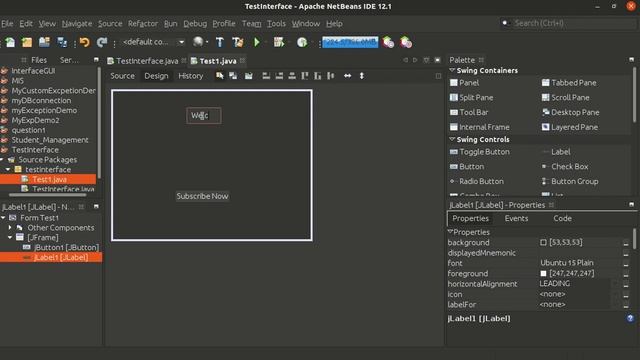
Task: Collapse the Properties section triangle
Action: point(450,232)
